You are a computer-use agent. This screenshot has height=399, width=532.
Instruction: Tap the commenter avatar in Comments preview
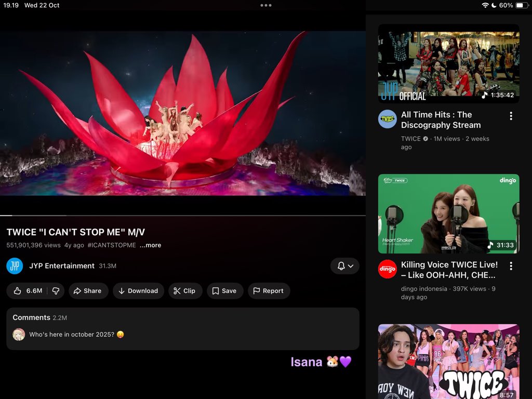tap(19, 335)
